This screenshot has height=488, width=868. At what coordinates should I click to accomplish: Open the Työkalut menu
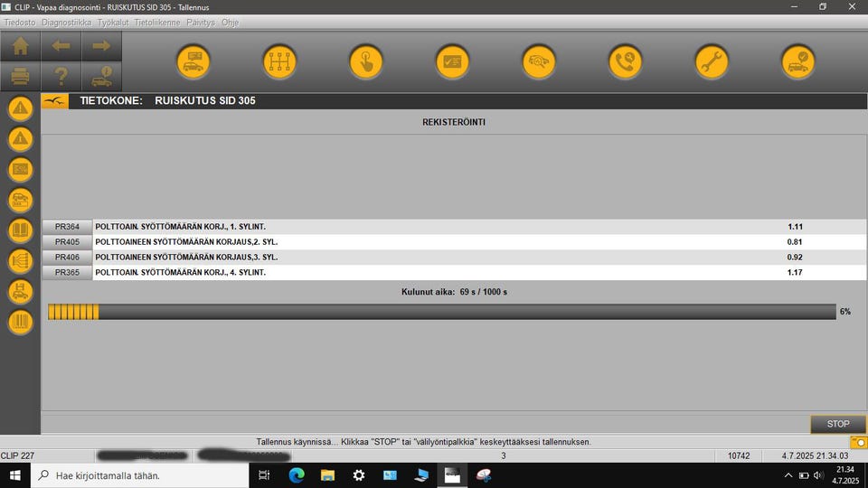(113, 23)
